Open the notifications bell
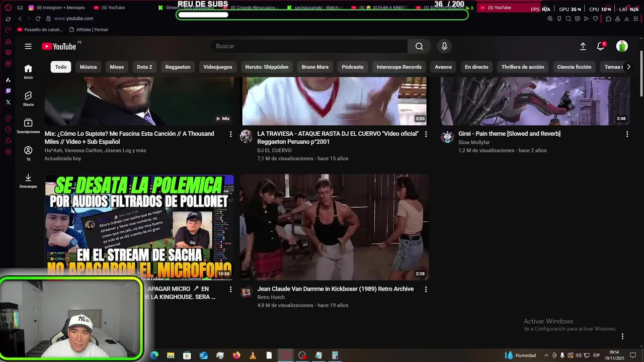Screen dimensions: 644x362 click(600, 46)
